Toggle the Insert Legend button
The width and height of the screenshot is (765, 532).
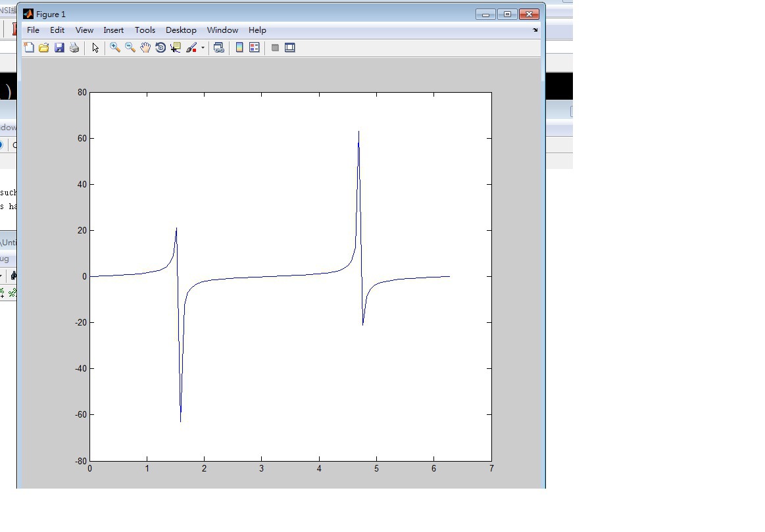click(255, 47)
